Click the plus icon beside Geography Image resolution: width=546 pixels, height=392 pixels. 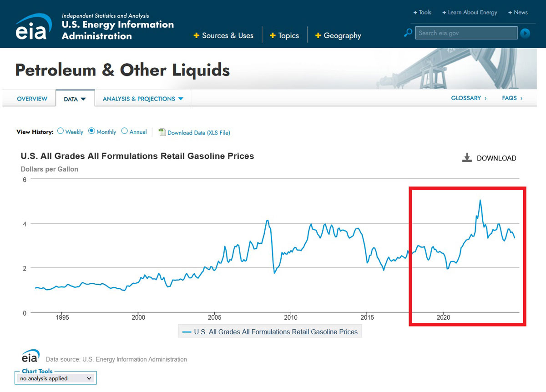pyautogui.click(x=318, y=35)
